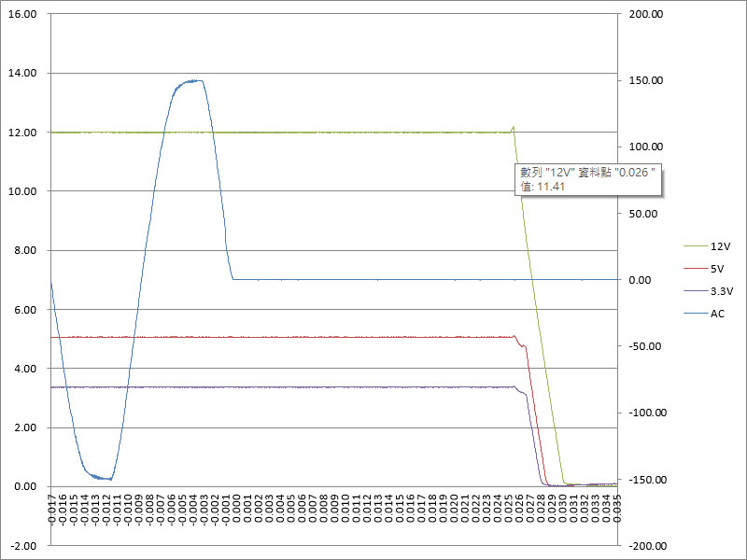Viewport: 747px width, 560px height.
Task: Click the right axis label 150.00
Action: (646, 80)
